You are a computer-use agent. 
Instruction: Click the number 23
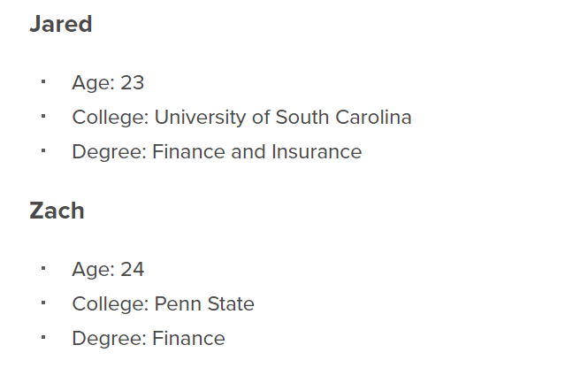[x=132, y=82]
